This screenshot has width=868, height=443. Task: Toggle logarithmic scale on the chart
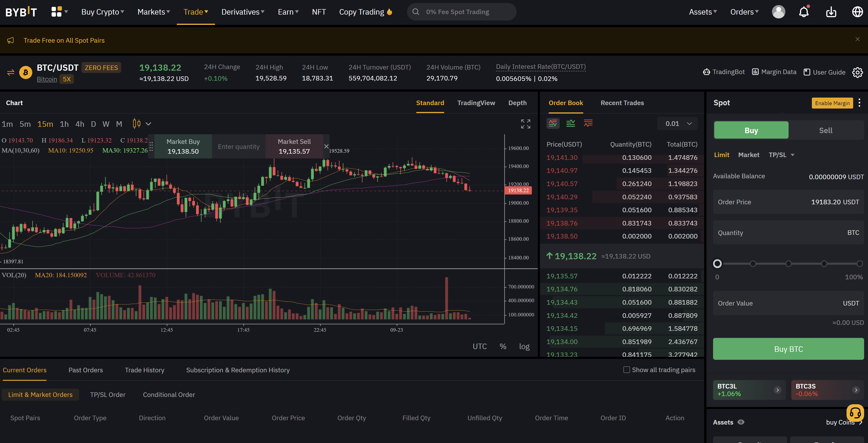coord(524,346)
